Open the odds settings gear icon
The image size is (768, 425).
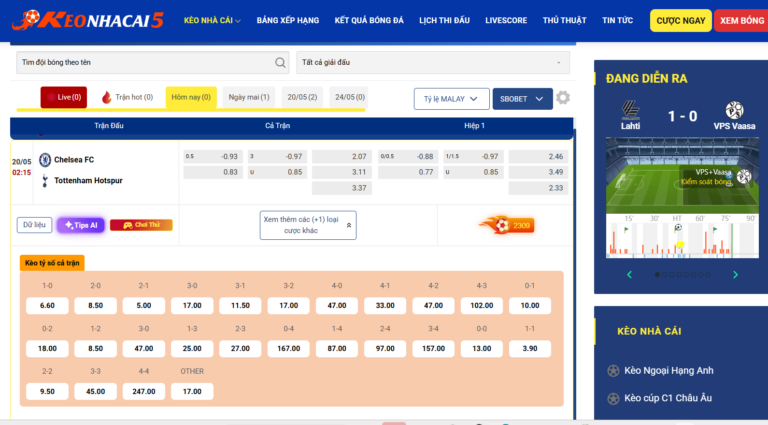coord(563,98)
